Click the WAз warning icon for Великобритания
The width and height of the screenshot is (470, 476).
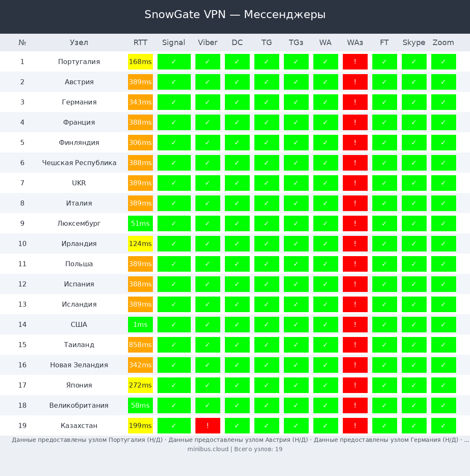coord(355,405)
